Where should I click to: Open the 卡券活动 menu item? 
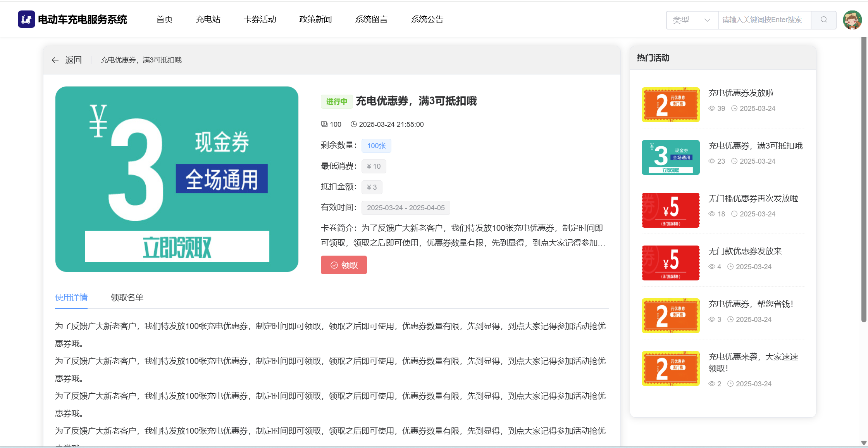pyautogui.click(x=260, y=19)
